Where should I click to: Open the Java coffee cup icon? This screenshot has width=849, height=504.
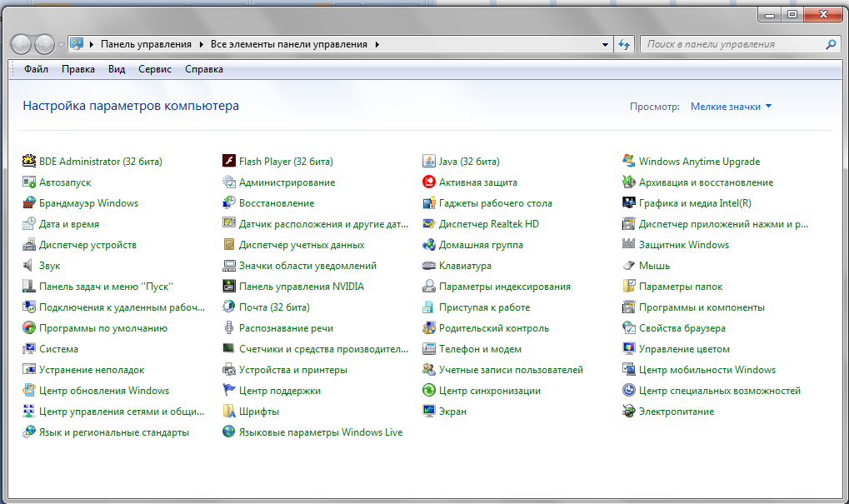pos(429,161)
